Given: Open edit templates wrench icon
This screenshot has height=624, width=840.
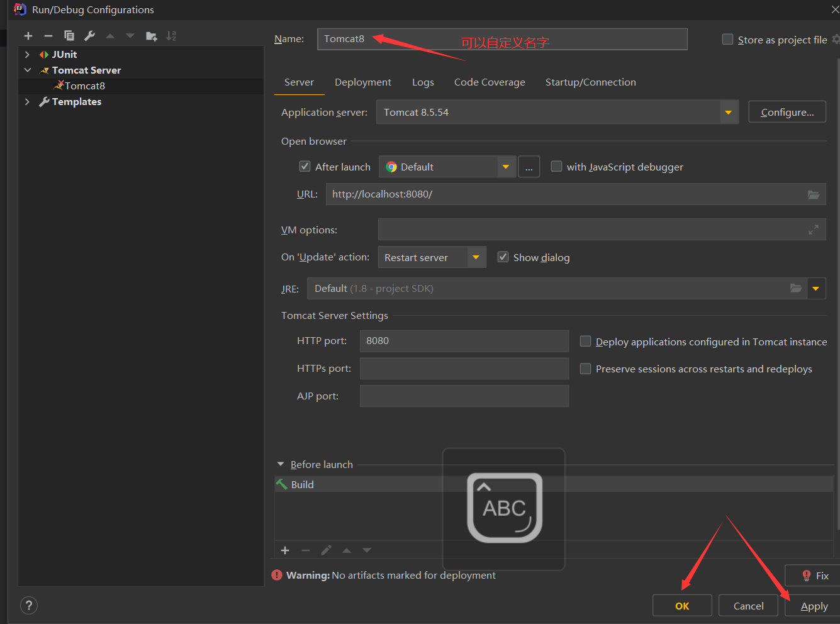Looking at the screenshot, I should pos(89,36).
